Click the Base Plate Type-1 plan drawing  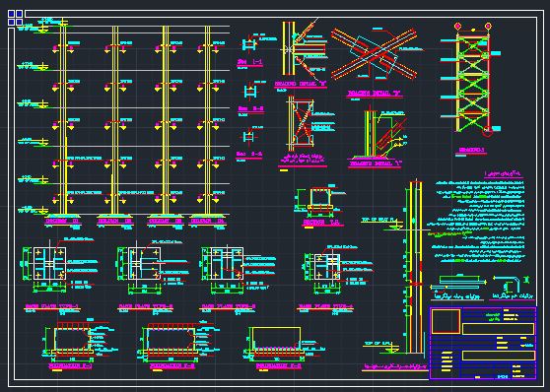50,264
